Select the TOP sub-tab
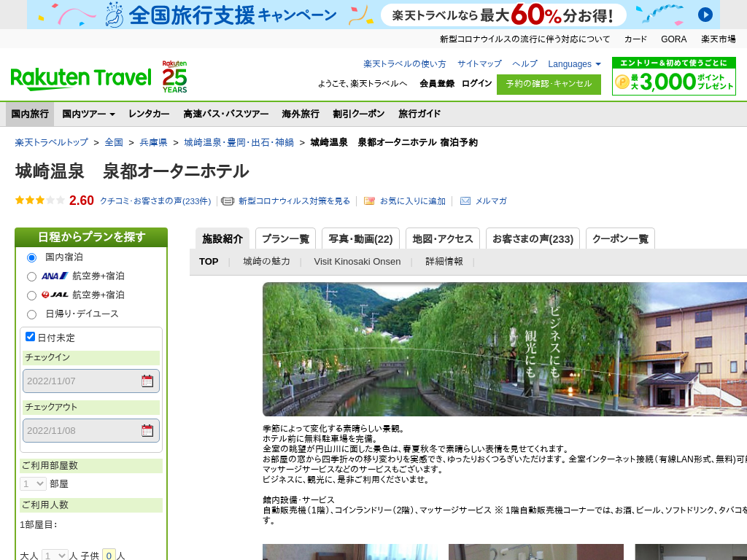 [209, 262]
